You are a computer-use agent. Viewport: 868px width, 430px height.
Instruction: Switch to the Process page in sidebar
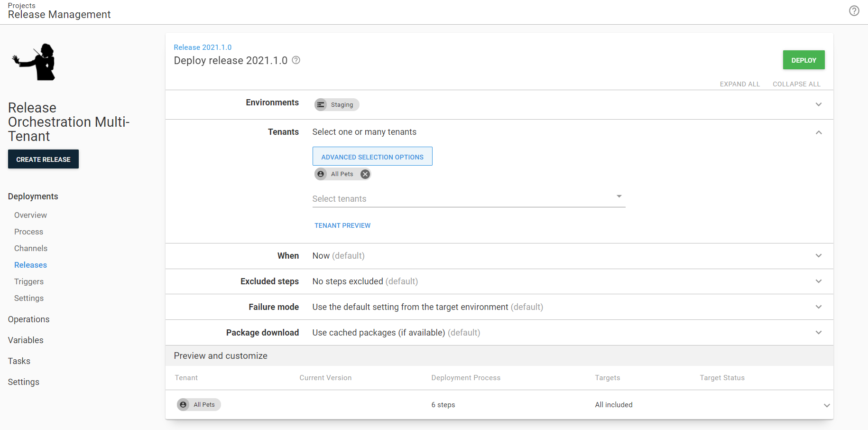click(28, 232)
